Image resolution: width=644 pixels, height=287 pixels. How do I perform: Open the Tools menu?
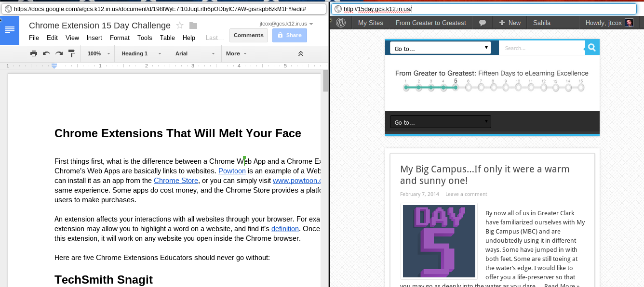145,38
